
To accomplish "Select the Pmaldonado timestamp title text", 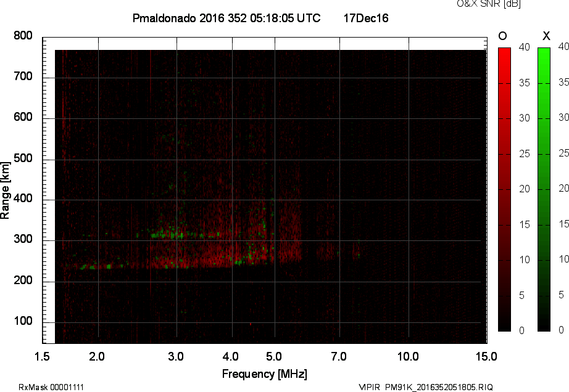I will pyautogui.click(x=226, y=18).
